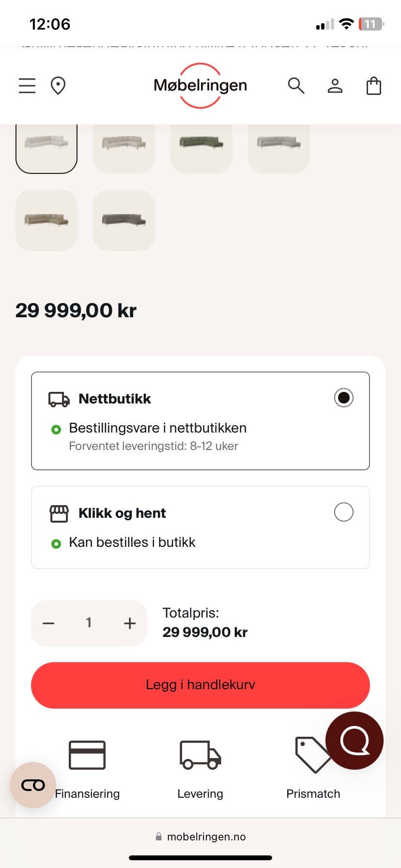Viewport: 401px width, 868px height.
Task: Tap the mobelringen.no address bar
Action: [200, 837]
